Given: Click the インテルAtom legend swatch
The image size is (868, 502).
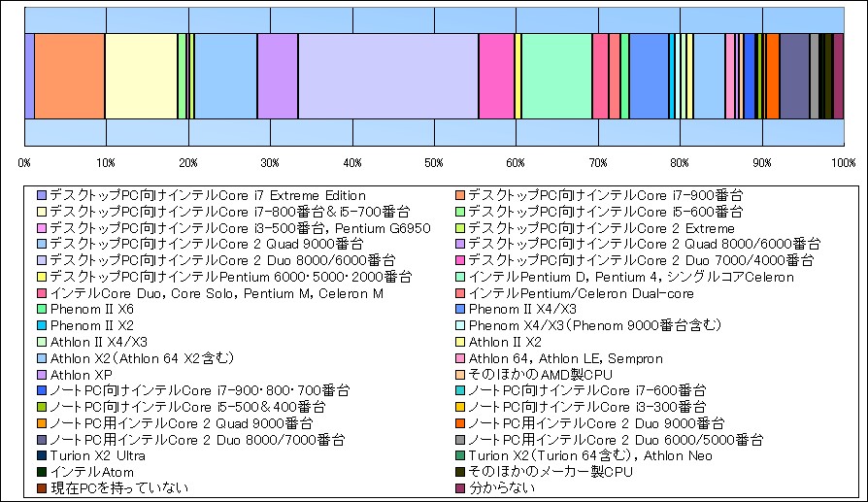Looking at the screenshot, I should click(x=42, y=472).
